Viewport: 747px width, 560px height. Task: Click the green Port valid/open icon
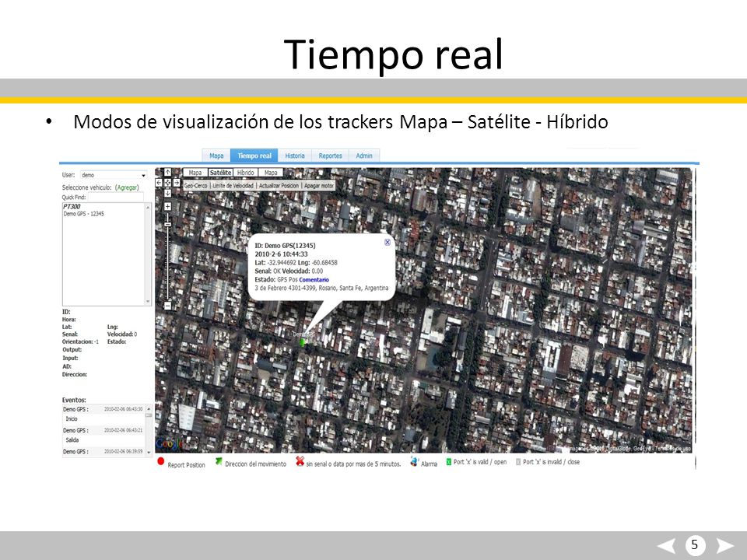pyautogui.click(x=449, y=462)
